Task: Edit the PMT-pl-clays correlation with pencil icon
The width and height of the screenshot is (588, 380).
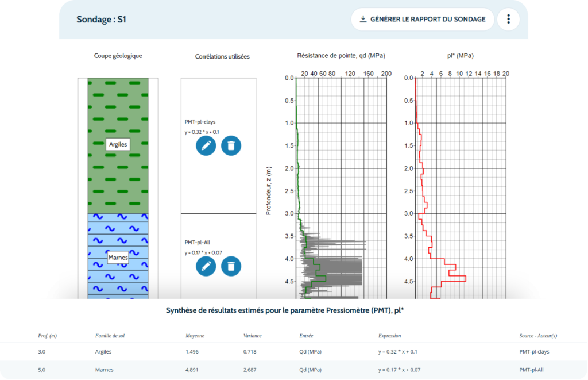Action: 206,146
